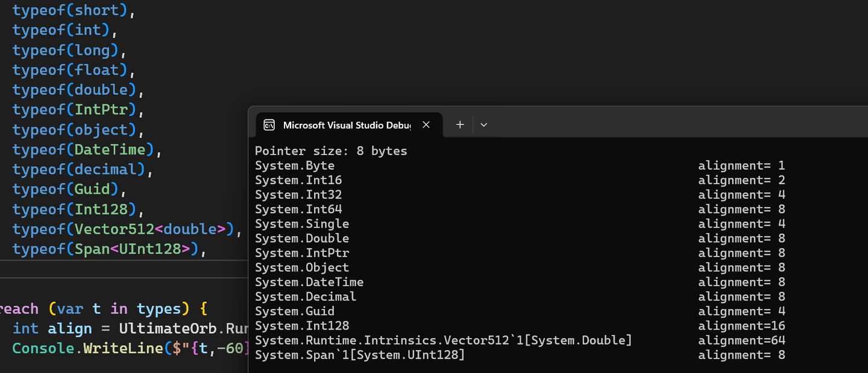Click the Guid type in the typeof list
Viewport: 868px width, 373px height.
[x=95, y=190]
